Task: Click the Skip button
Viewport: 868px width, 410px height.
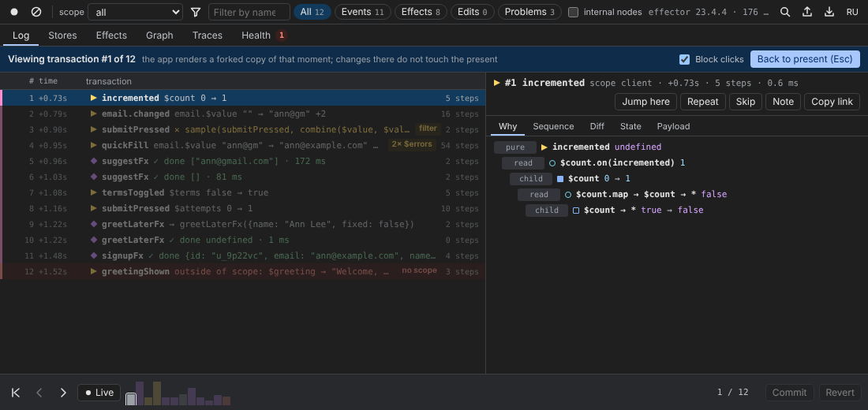Action: click(746, 102)
